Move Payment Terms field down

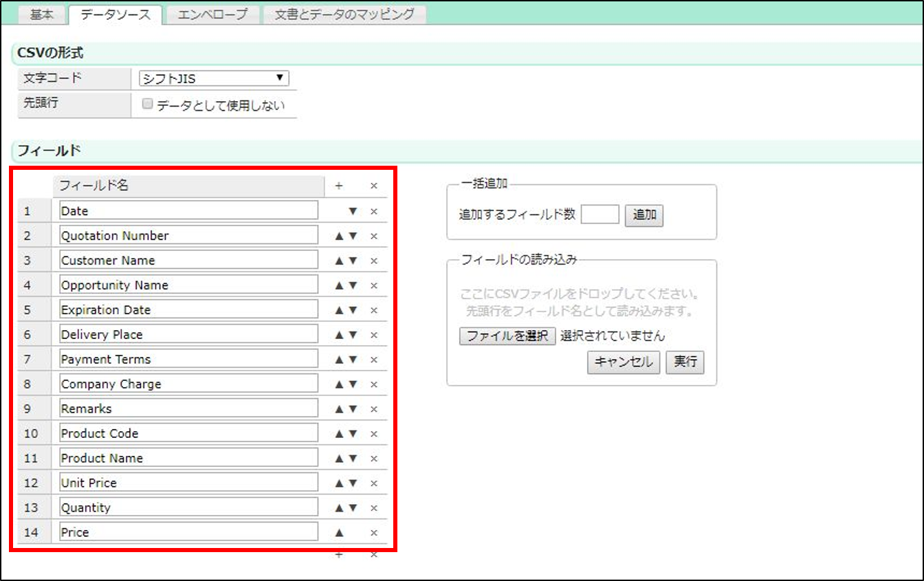point(353,360)
